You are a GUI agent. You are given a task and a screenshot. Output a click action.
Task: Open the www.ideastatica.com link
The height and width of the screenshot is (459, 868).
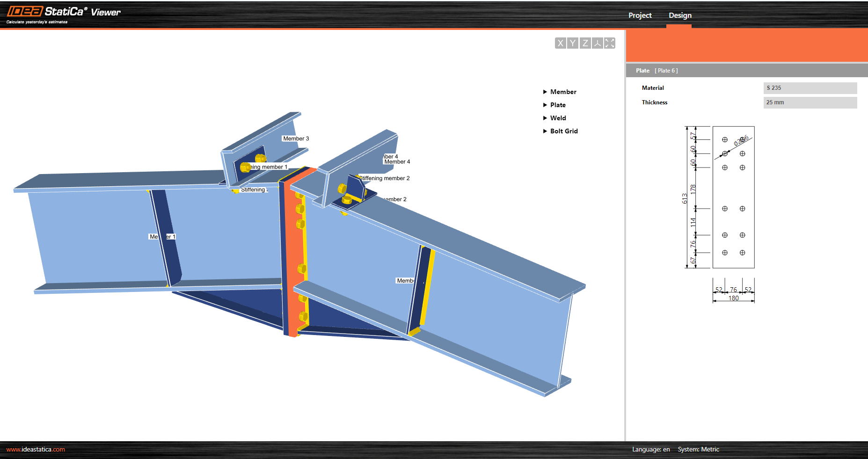tap(36, 450)
